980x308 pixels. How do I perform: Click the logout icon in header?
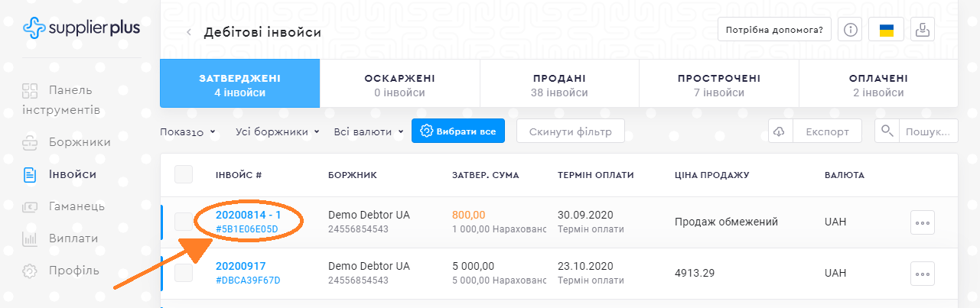point(923,31)
